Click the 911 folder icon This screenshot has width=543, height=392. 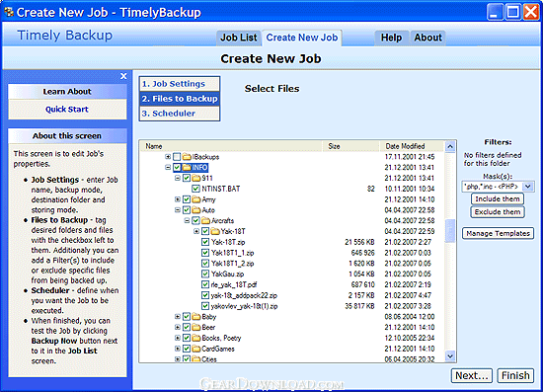point(196,179)
